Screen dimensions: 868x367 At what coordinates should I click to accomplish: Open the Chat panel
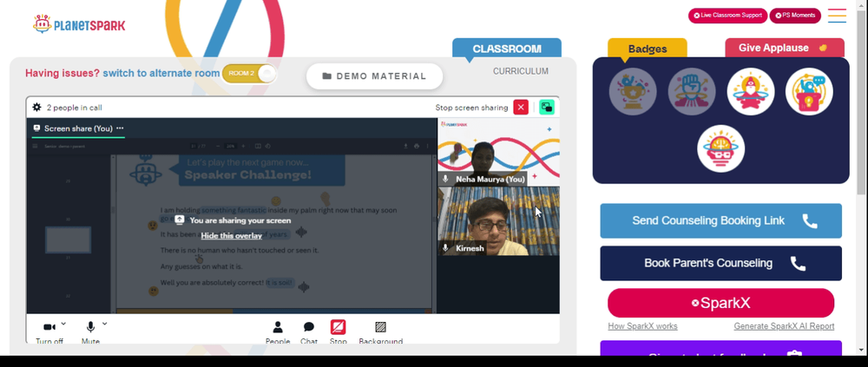309,332
